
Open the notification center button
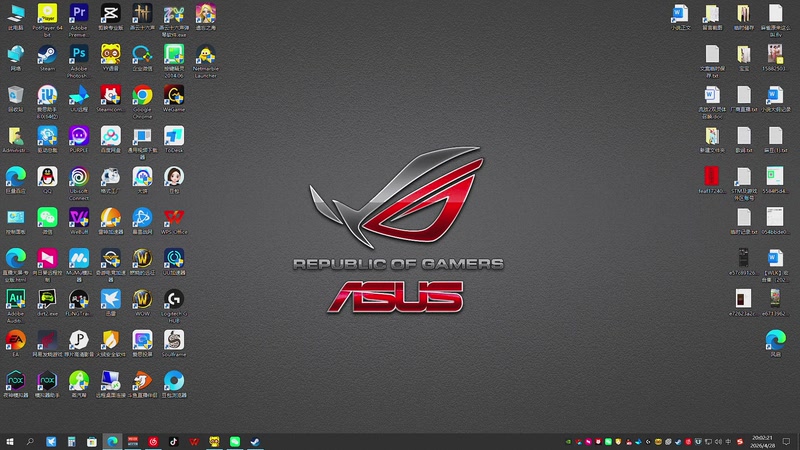786,442
